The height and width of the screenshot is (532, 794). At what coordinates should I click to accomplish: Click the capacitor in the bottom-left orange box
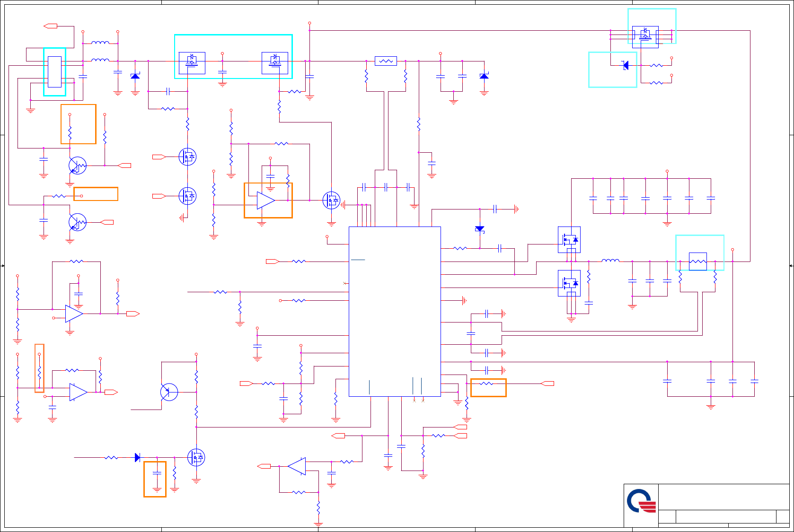(157, 473)
